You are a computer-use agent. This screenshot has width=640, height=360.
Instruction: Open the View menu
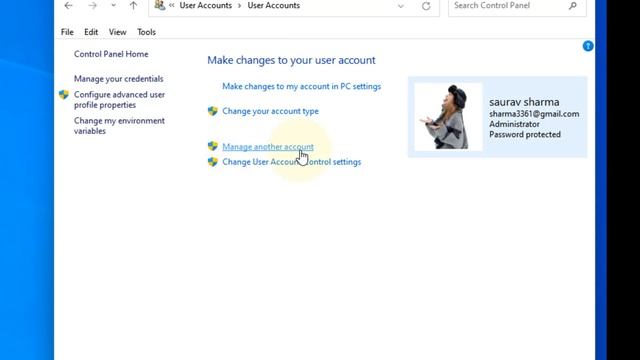[118, 32]
